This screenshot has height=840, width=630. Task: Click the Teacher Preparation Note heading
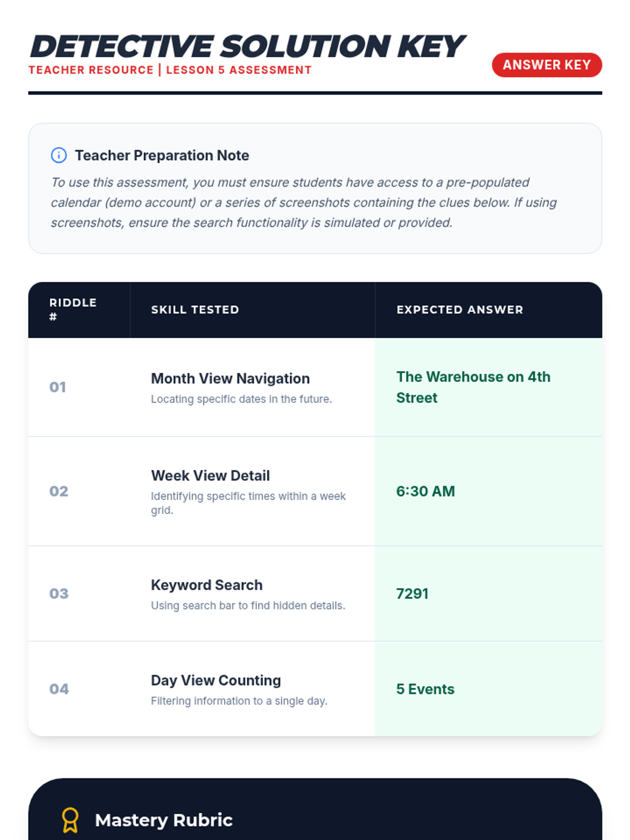click(162, 155)
